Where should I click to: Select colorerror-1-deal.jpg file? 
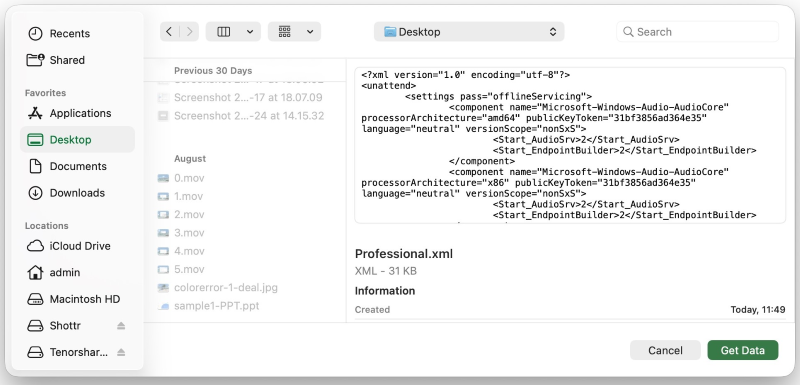pyautogui.click(x=226, y=288)
